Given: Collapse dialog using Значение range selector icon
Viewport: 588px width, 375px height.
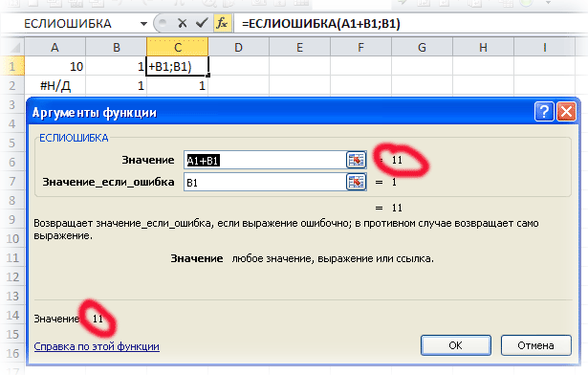Looking at the screenshot, I should [x=356, y=160].
